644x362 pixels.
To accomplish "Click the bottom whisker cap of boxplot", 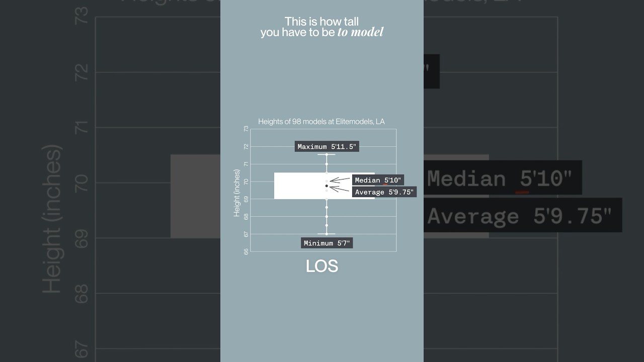I will pyautogui.click(x=327, y=234).
